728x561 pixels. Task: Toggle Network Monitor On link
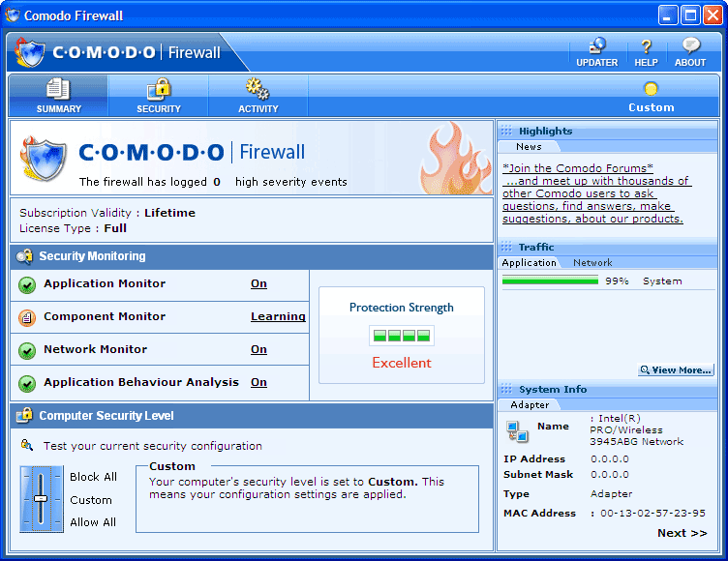pyautogui.click(x=258, y=349)
